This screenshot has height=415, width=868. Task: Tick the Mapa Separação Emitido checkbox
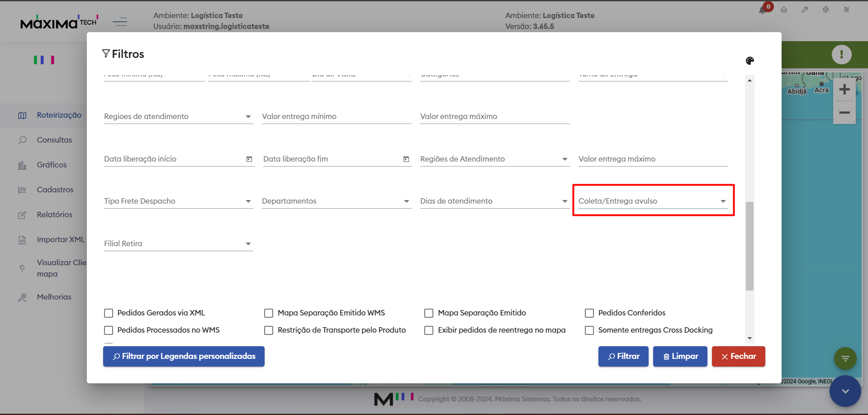[x=429, y=313]
